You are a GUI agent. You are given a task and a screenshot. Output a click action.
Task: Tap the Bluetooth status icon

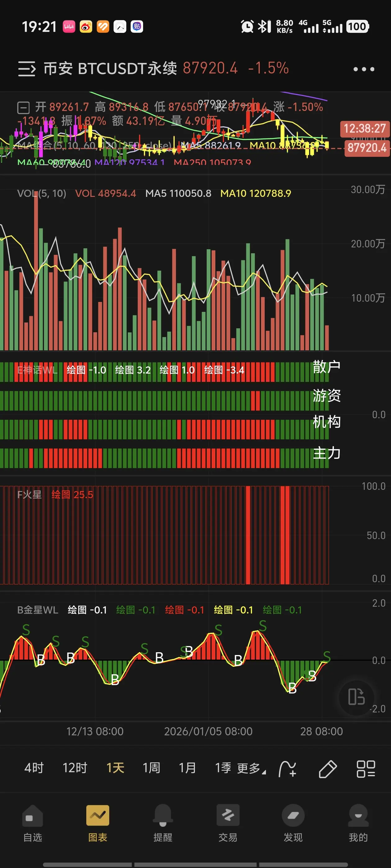point(264,27)
